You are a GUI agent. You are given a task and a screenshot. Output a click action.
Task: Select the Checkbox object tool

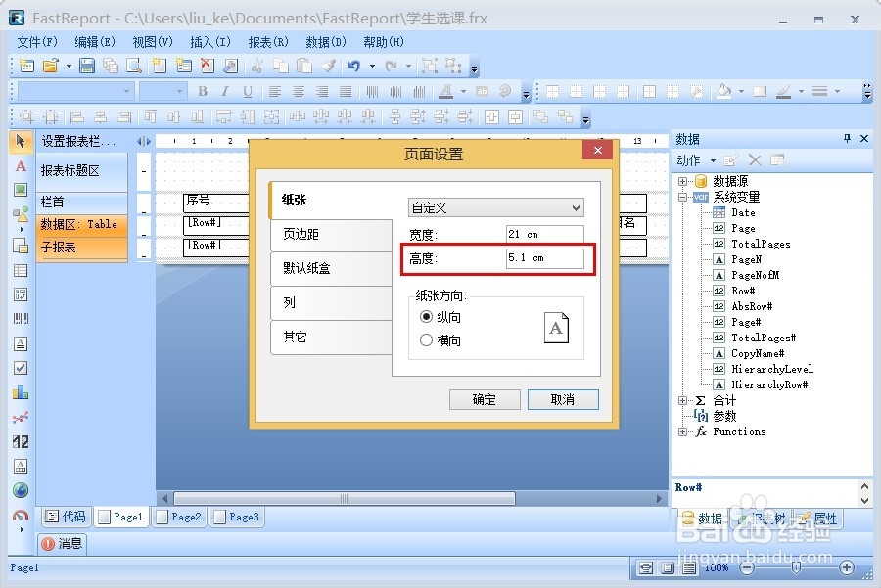tap(20, 368)
